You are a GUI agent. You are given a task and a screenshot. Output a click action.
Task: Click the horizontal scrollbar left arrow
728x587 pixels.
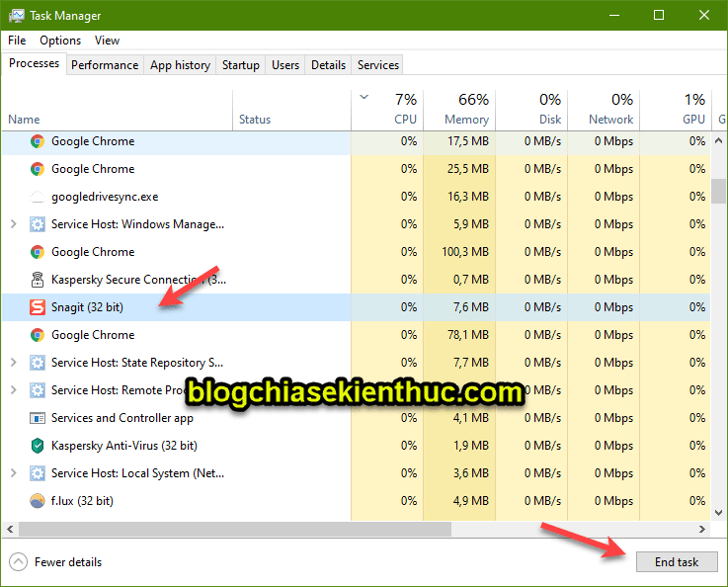click(10, 529)
